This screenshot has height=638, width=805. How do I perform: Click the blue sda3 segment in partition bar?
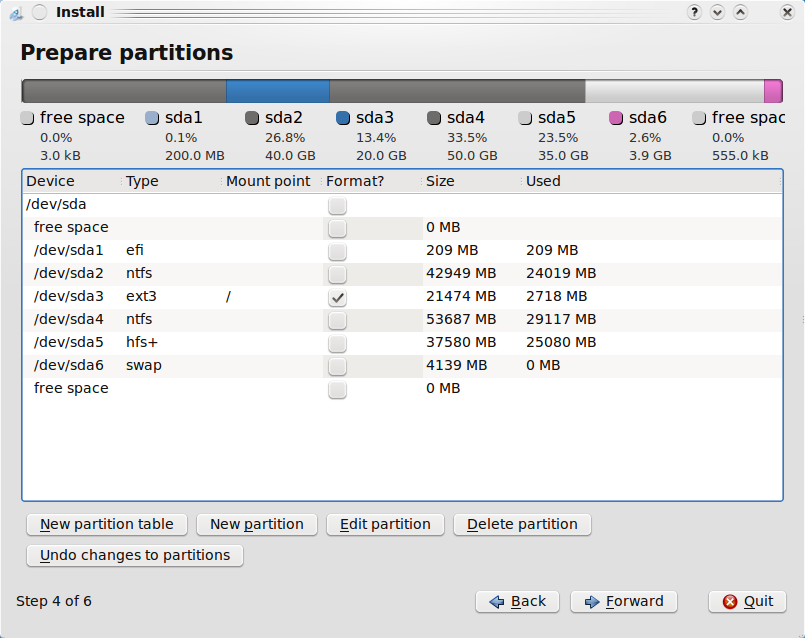(x=277, y=92)
